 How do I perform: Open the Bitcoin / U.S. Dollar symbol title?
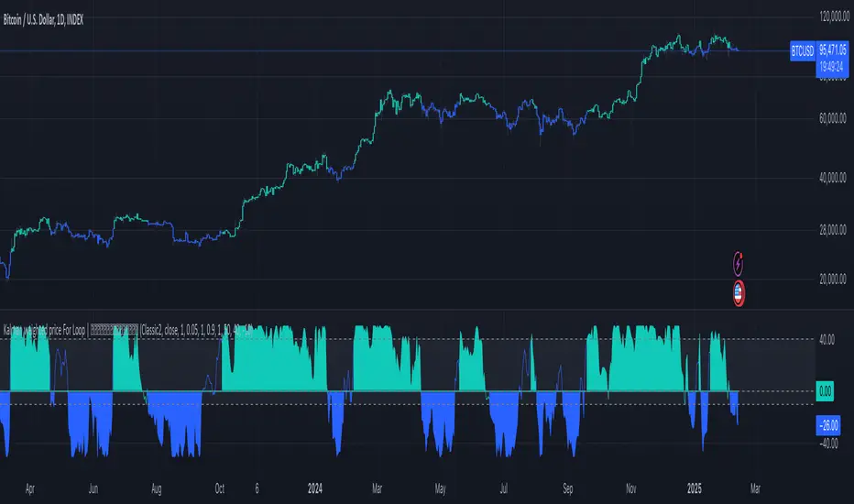tap(43, 19)
